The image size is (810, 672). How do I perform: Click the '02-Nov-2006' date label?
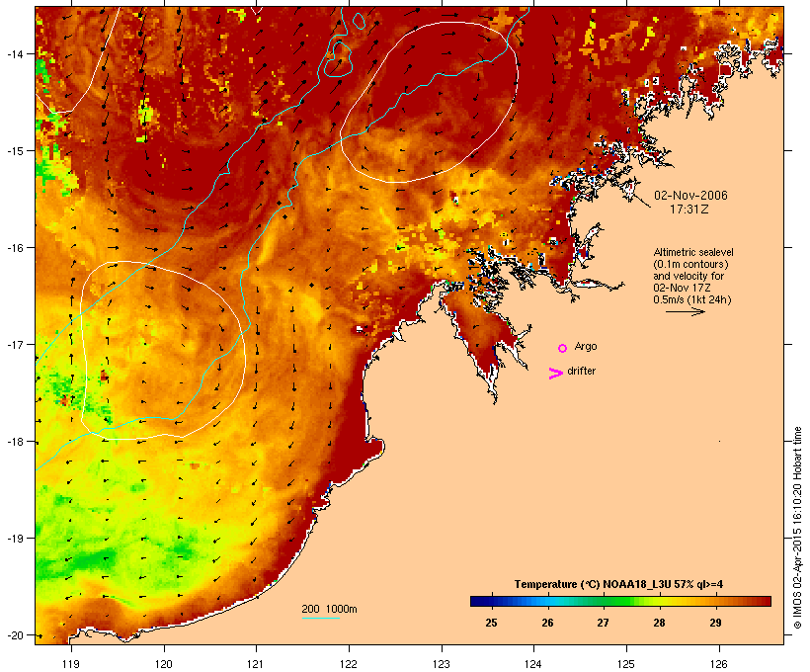point(690,196)
